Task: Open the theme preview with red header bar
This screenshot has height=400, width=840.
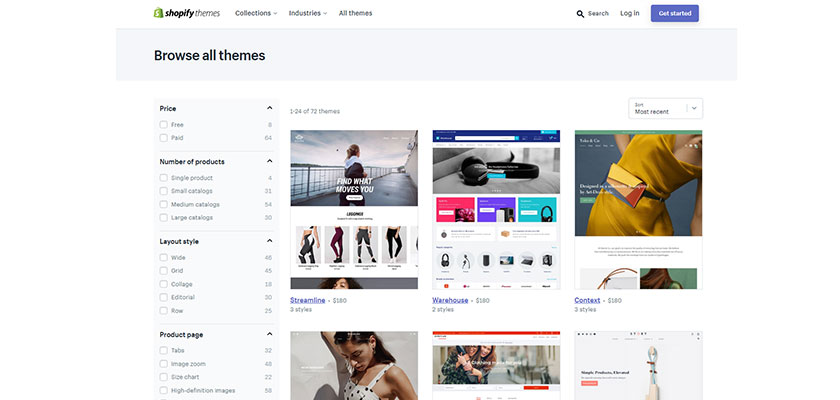Action: coord(496,366)
